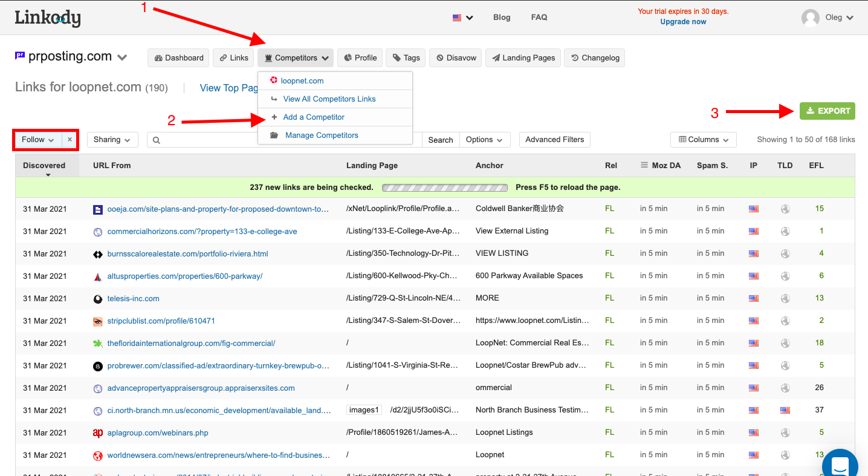This screenshot has height=476, width=868.
Task: Open thefloridainternationalgroup.com link
Action: [x=191, y=344]
